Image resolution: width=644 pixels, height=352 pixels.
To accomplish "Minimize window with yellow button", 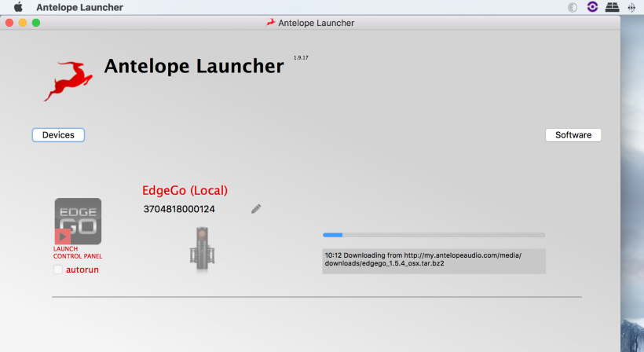I will (x=23, y=23).
